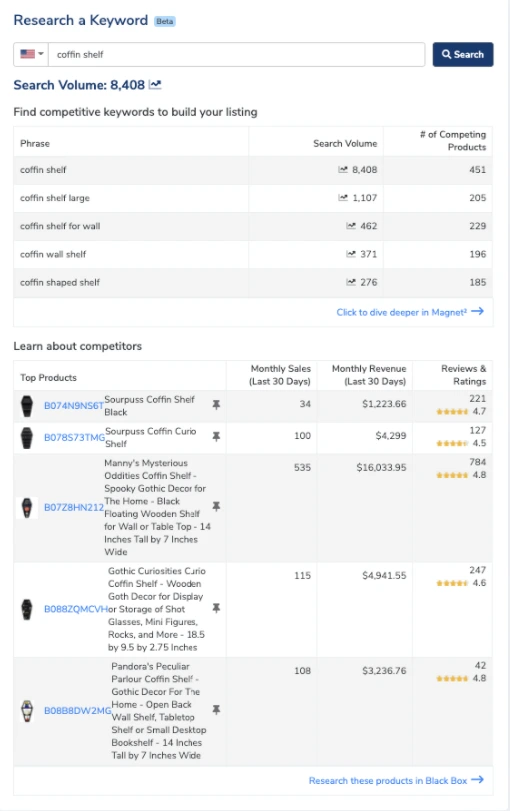This screenshot has height=811, width=510.
Task: Click monthly revenue $4,941.55
Action: point(384,576)
